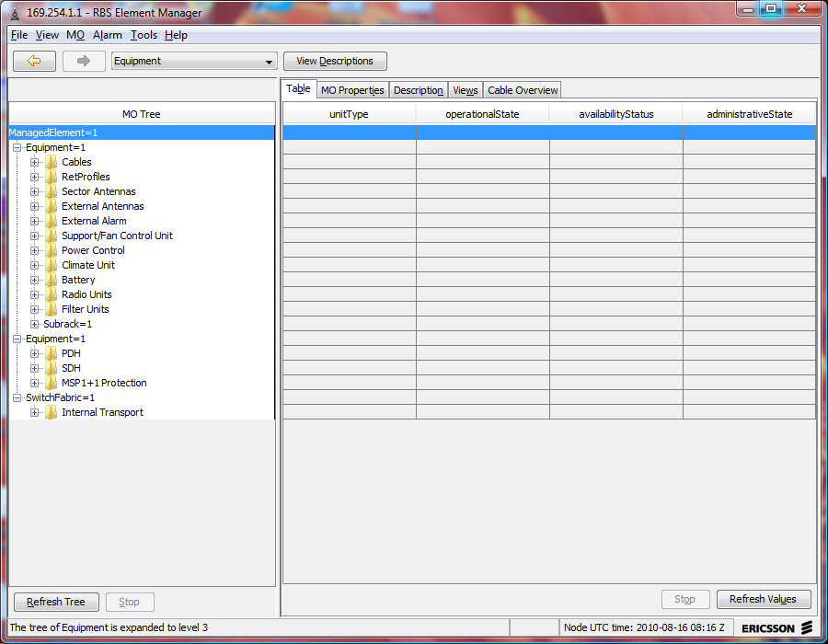Image resolution: width=828 pixels, height=644 pixels.
Task: Switch to the Cable Overview tab
Action: coord(523,90)
